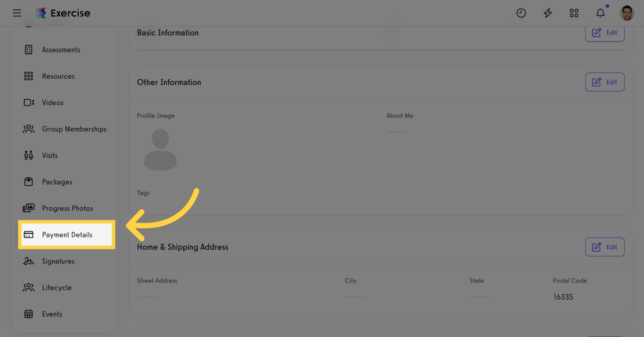
Task: Check notifications via the bell icon
Action: (600, 13)
